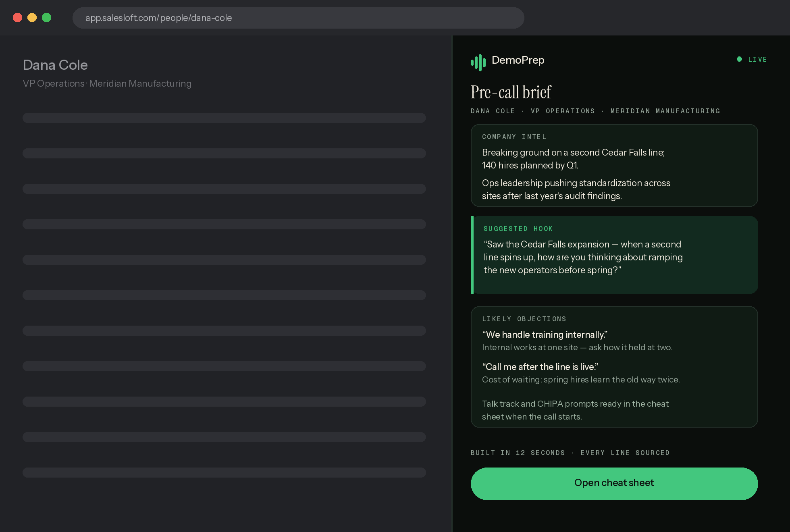
Task: Click the SUGGESTED HOOK section label
Action: pos(518,229)
